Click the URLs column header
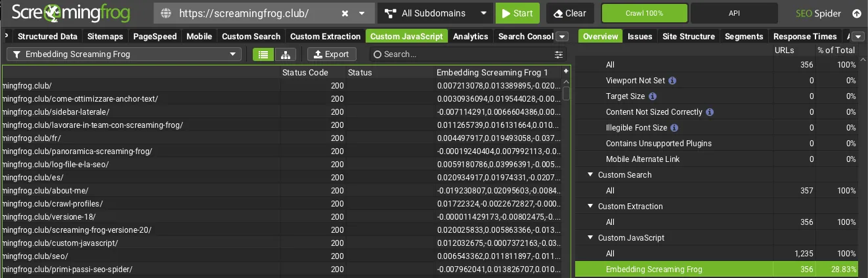 (794, 50)
